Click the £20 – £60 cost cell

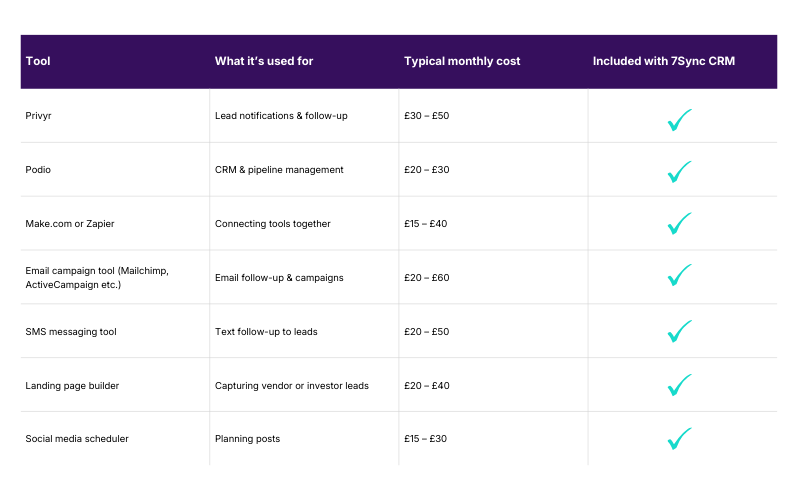pos(427,277)
